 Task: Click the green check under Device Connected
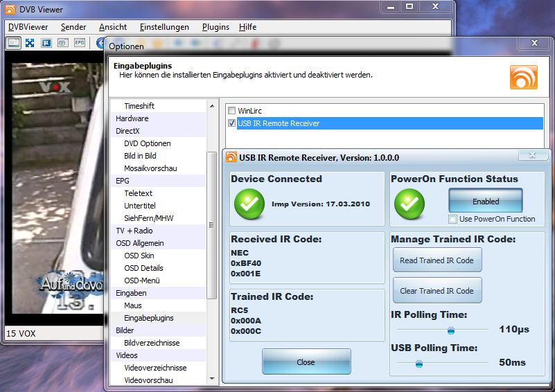coord(249,204)
